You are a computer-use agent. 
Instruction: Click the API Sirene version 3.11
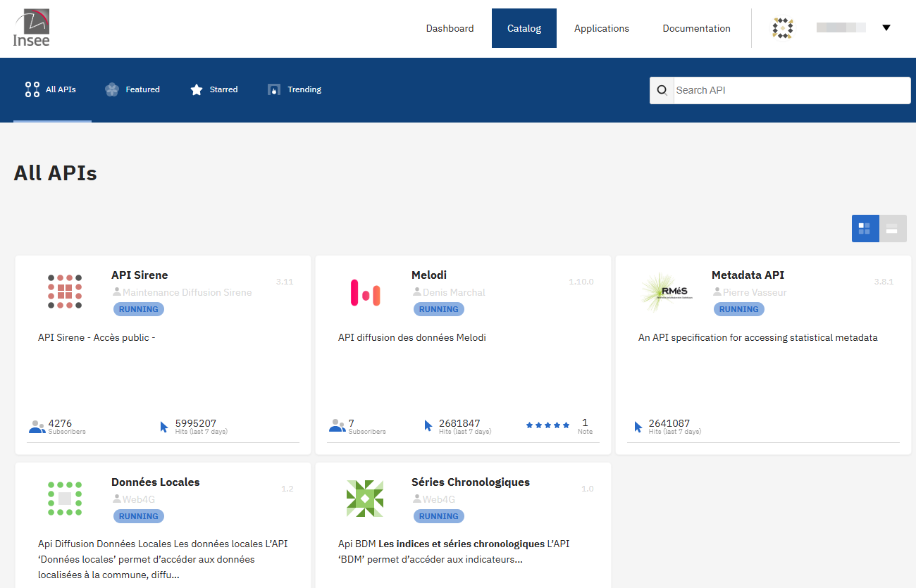click(x=285, y=282)
